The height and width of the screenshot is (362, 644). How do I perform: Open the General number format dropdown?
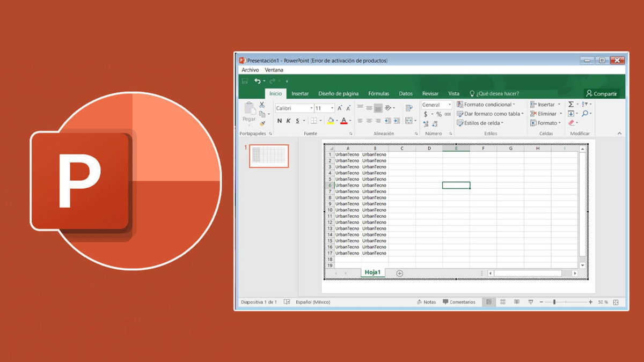pos(450,105)
